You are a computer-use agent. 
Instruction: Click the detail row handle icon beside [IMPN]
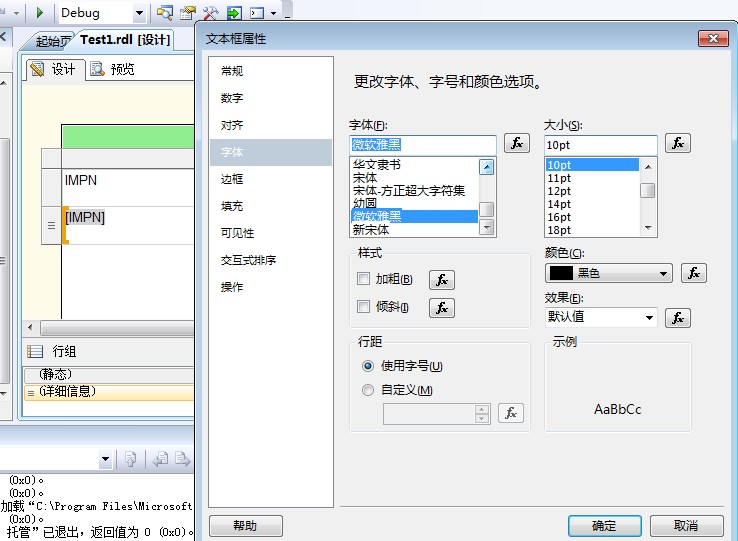click(51, 225)
